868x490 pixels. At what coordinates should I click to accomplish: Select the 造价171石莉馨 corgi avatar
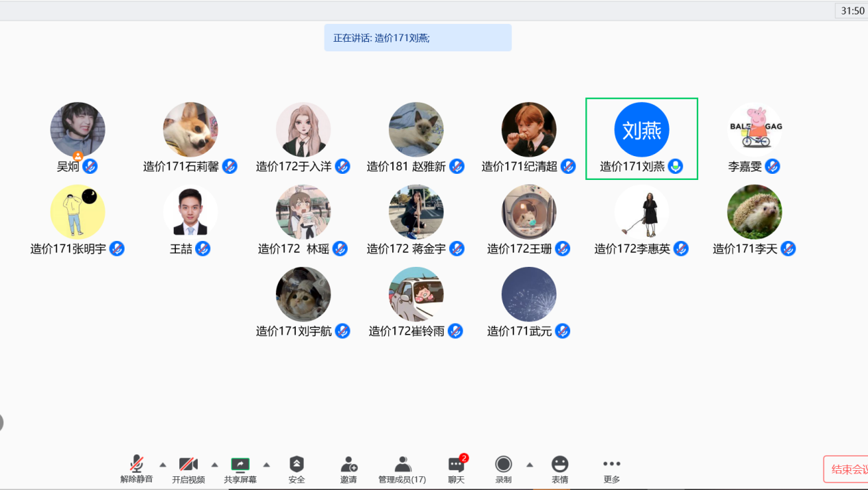tap(190, 130)
